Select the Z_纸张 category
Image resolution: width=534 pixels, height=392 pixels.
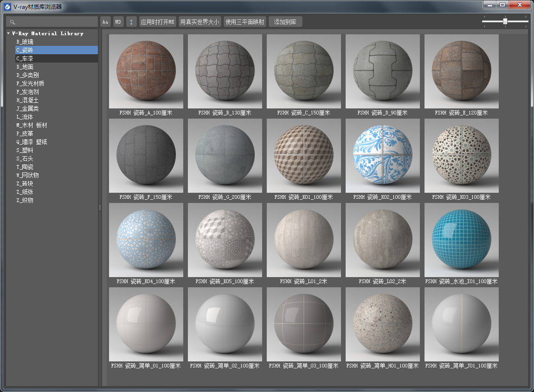point(25,192)
